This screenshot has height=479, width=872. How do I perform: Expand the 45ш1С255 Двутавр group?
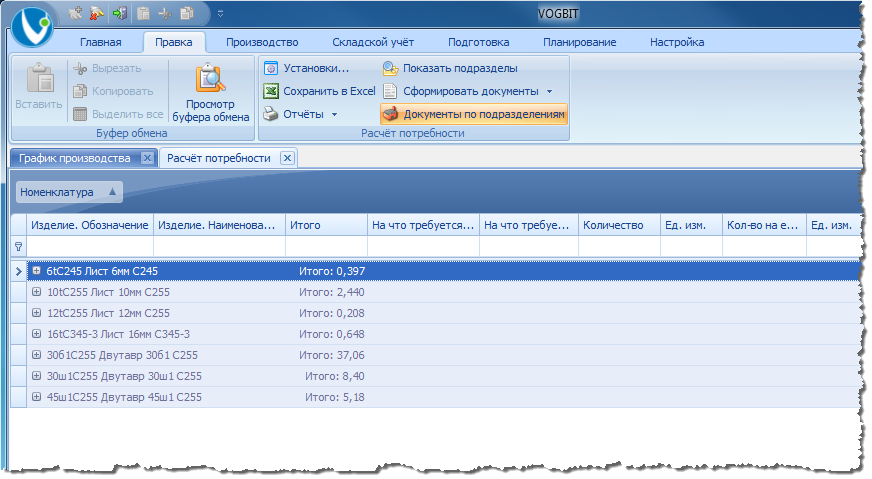(x=36, y=397)
